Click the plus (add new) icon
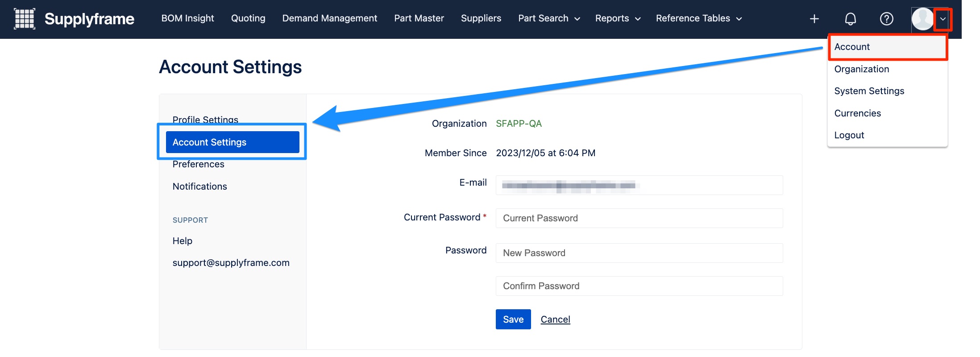 coord(814,19)
